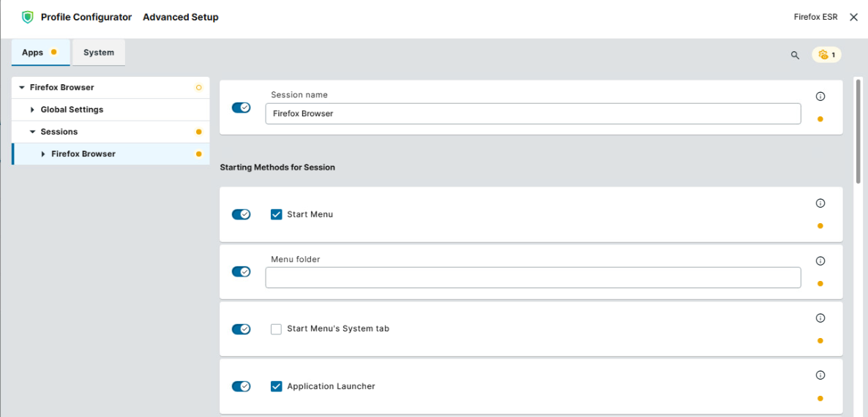Screen dimensions: 868x417
Task: Open info icon for Session name
Action: (820, 97)
